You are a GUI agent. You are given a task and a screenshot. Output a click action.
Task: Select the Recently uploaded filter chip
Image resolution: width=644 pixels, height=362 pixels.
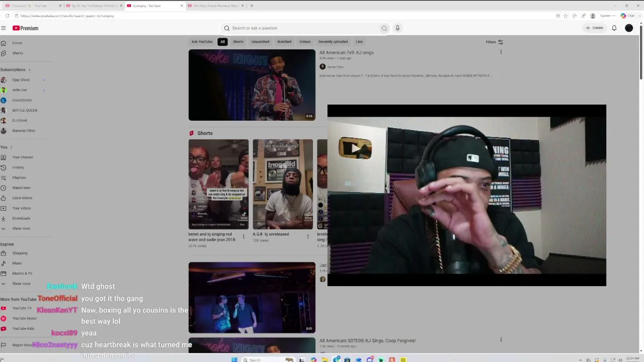(333, 42)
